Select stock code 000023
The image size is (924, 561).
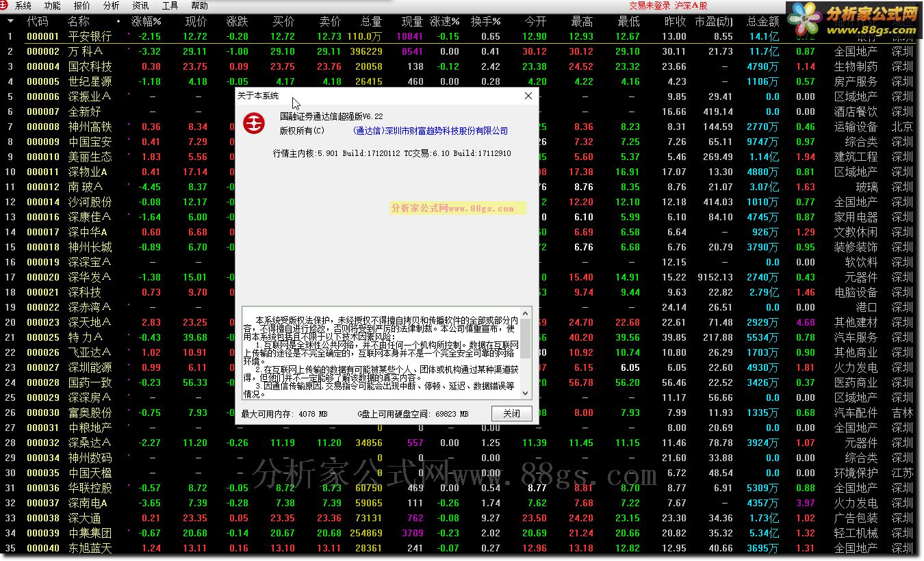(x=43, y=322)
